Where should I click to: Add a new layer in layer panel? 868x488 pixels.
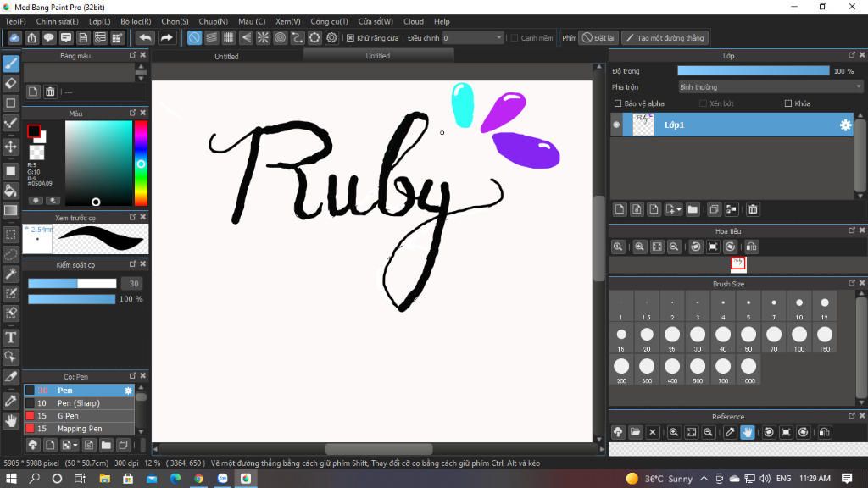pos(620,209)
